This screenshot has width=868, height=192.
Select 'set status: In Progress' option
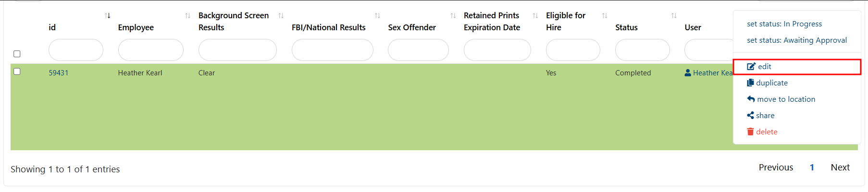(x=784, y=24)
